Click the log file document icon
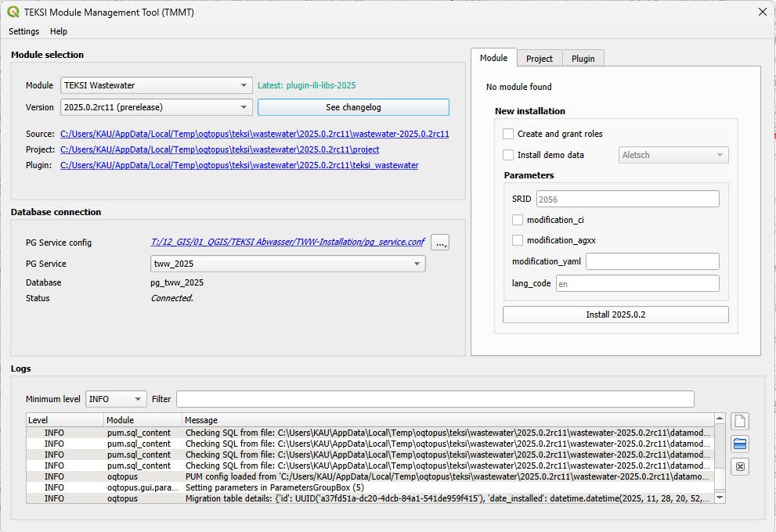 coord(739,422)
